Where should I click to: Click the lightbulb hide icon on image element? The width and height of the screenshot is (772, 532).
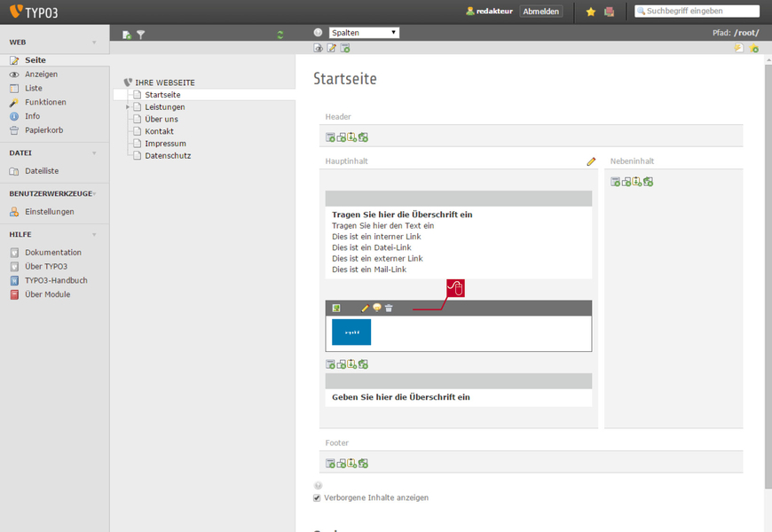click(x=377, y=308)
